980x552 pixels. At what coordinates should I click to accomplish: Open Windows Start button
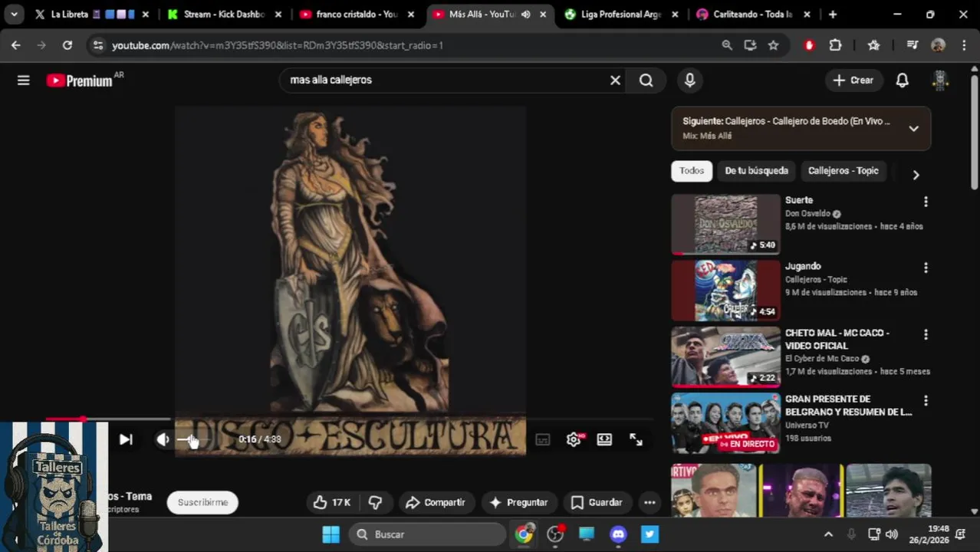click(331, 534)
